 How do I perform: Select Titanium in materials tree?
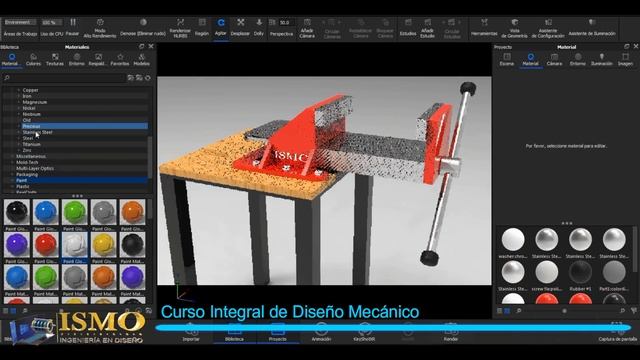pyautogui.click(x=31, y=144)
